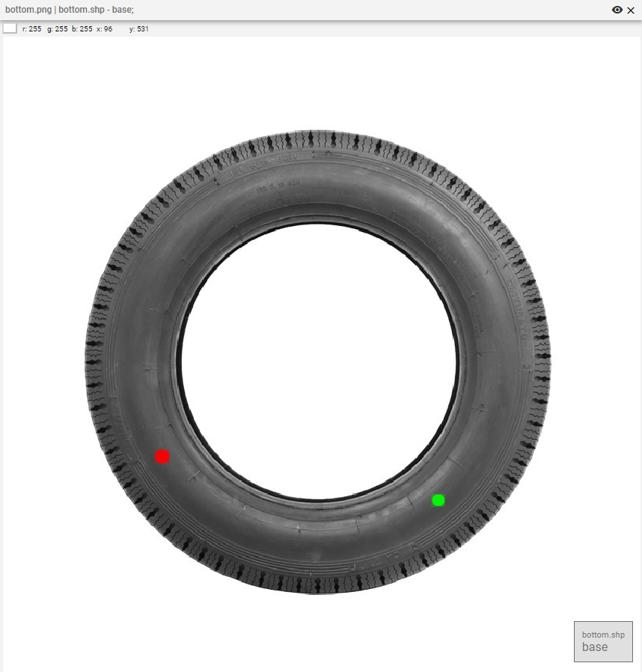
Task: Toggle the eye visibility icon in header
Action: [x=617, y=10]
